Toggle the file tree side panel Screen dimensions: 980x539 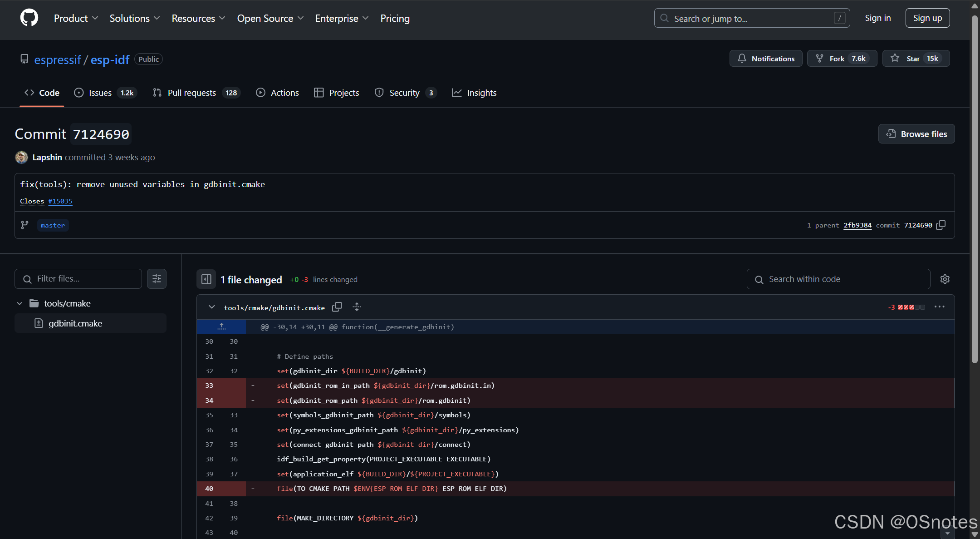206,279
